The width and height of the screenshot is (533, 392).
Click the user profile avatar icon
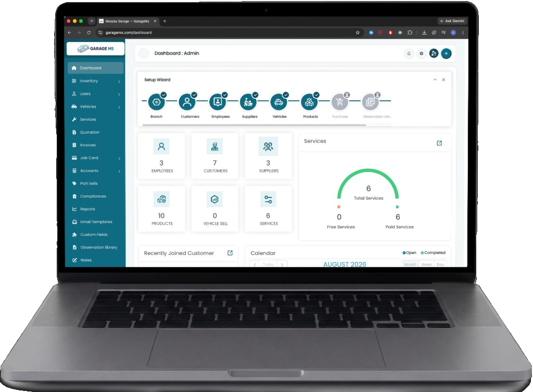pos(434,53)
